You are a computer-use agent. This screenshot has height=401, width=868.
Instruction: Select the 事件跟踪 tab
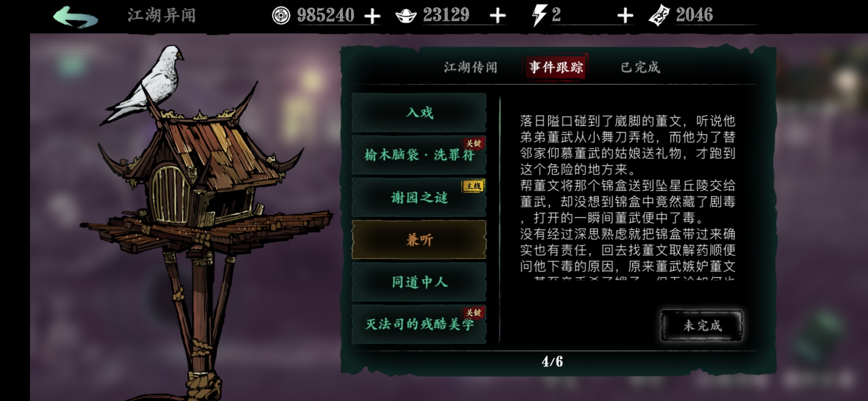click(556, 67)
